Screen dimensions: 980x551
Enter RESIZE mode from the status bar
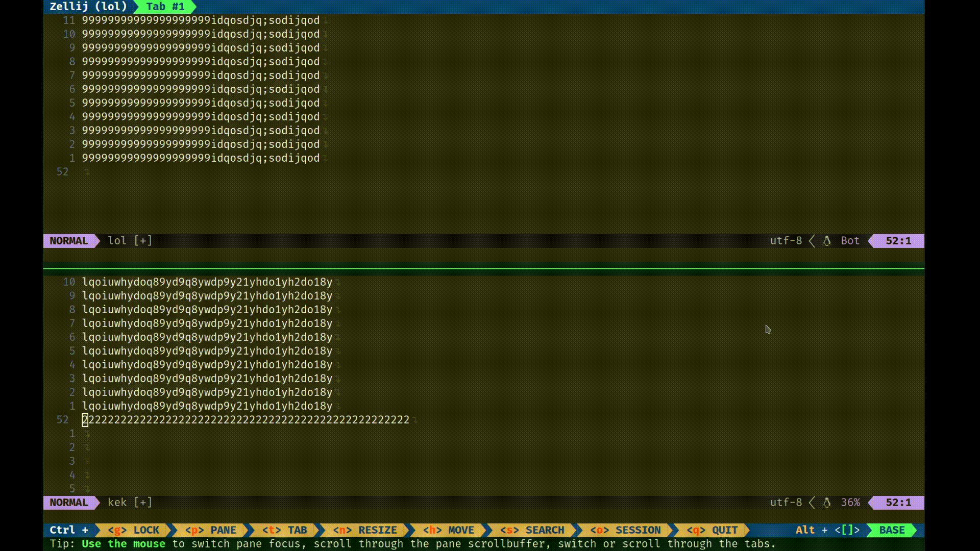pos(377,530)
